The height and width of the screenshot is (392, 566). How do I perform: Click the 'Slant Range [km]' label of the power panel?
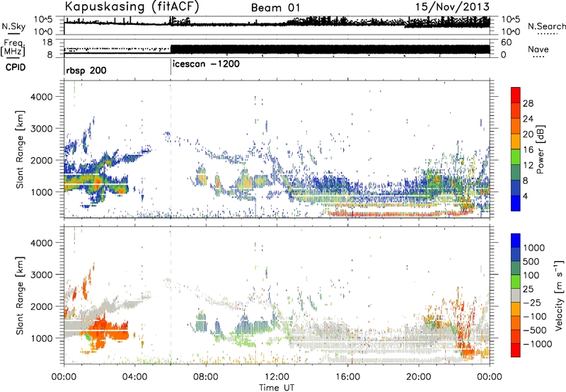20,149
